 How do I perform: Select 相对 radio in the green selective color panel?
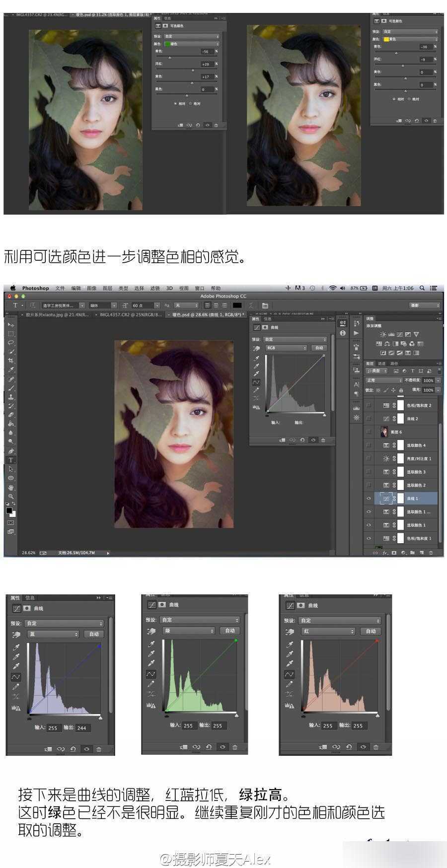pyautogui.click(x=176, y=104)
